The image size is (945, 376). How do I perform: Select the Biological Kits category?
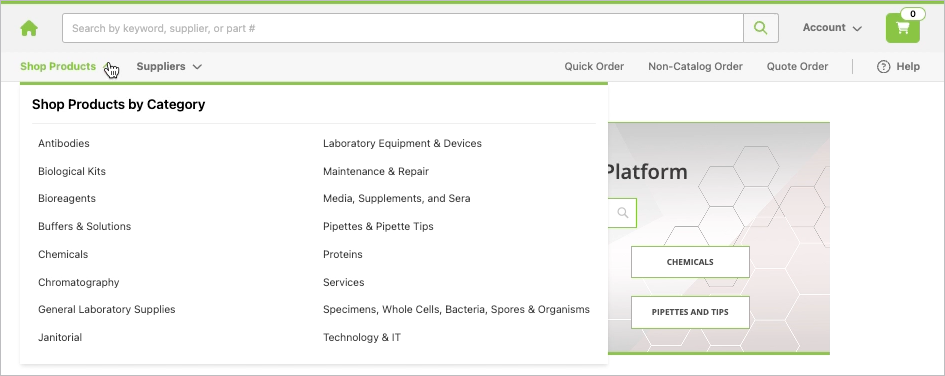tap(72, 171)
